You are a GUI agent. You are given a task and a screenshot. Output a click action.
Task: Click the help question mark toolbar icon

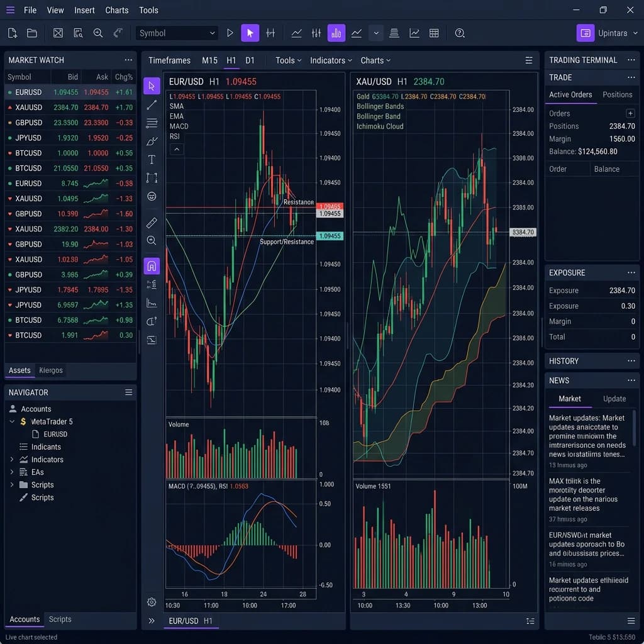click(x=460, y=33)
